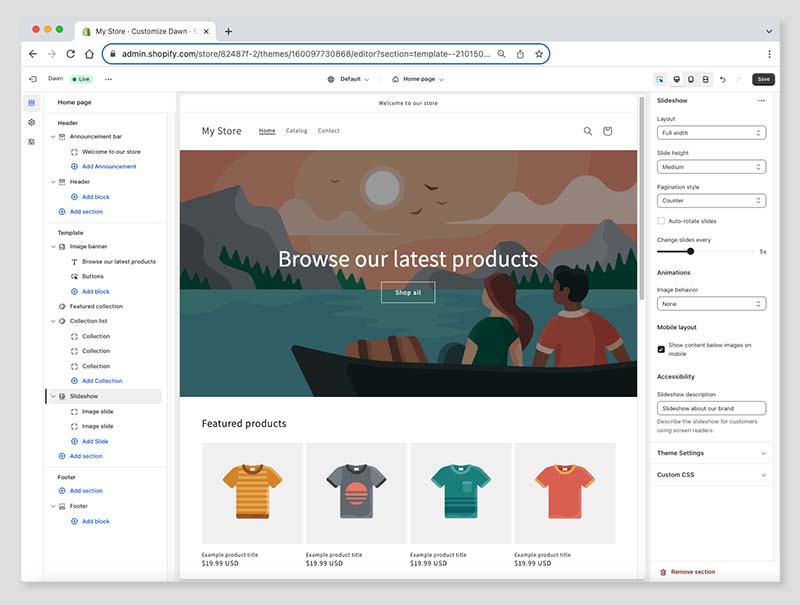Open Sections panel in left rail
This screenshot has height=605, width=800.
click(x=32, y=103)
